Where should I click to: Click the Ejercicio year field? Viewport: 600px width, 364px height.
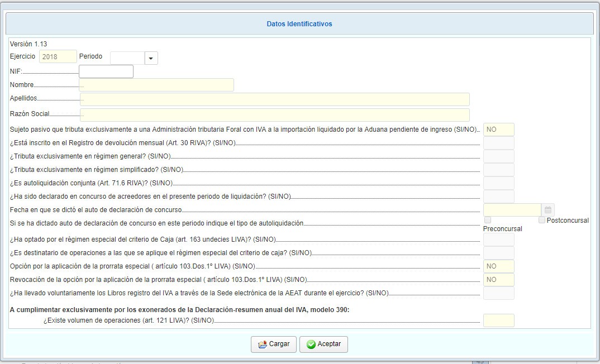point(58,56)
